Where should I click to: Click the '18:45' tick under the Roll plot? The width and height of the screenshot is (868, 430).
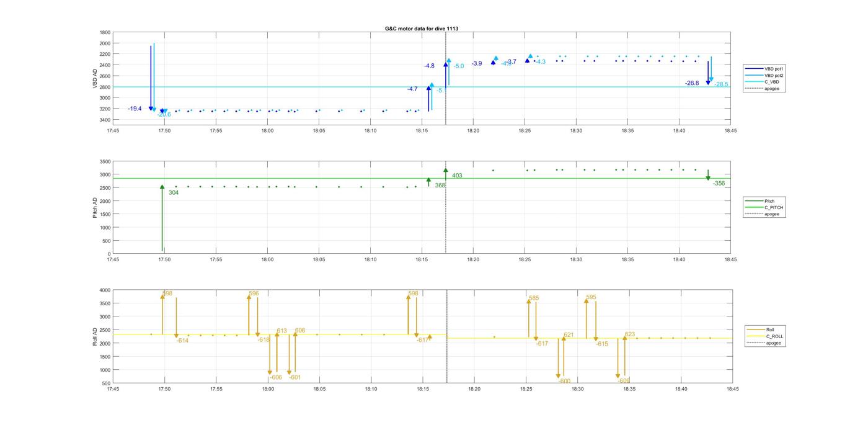[732, 389]
